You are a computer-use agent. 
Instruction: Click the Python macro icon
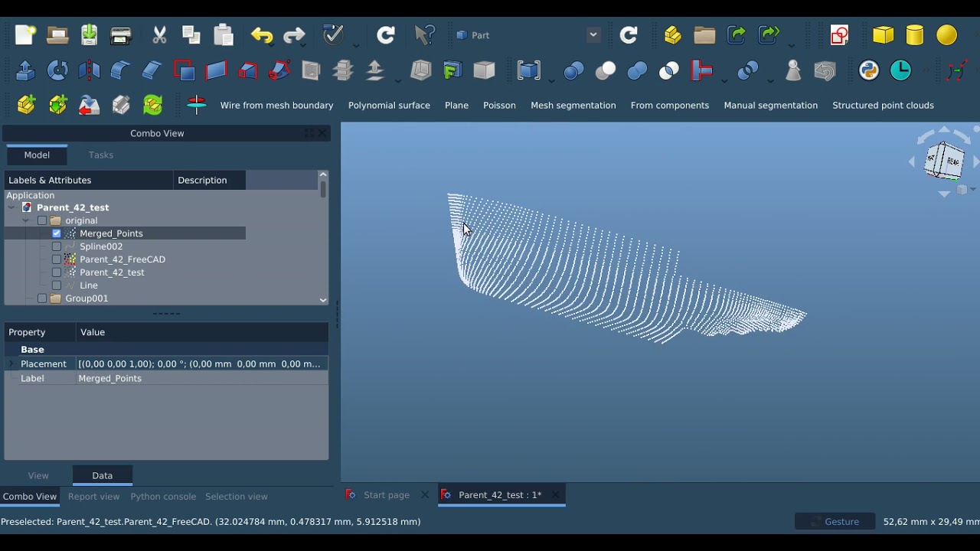869,70
